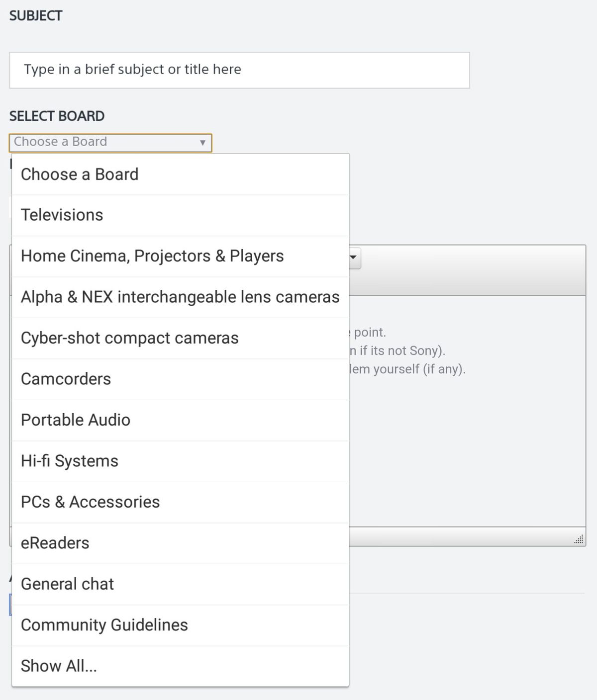This screenshot has width=597, height=700.
Task: Select Portable Audio from the list
Action: [x=180, y=420]
